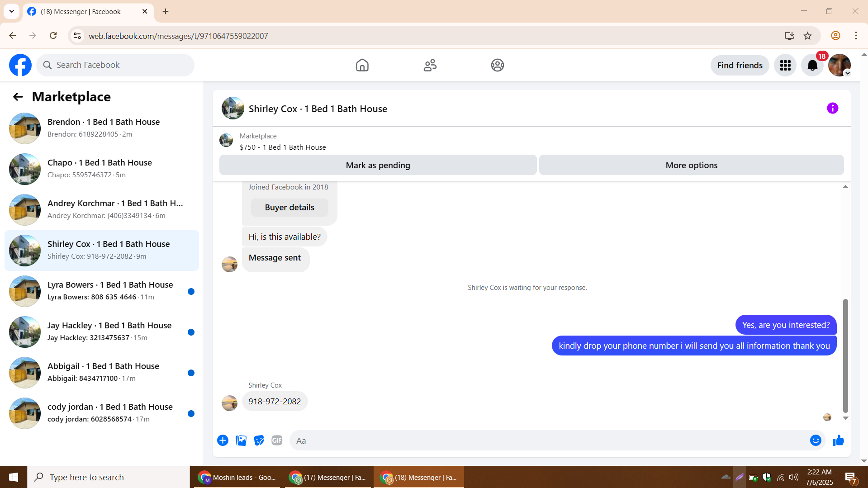868x488 pixels.
Task: Click the Find friends button
Action: [x=740, y=65]
